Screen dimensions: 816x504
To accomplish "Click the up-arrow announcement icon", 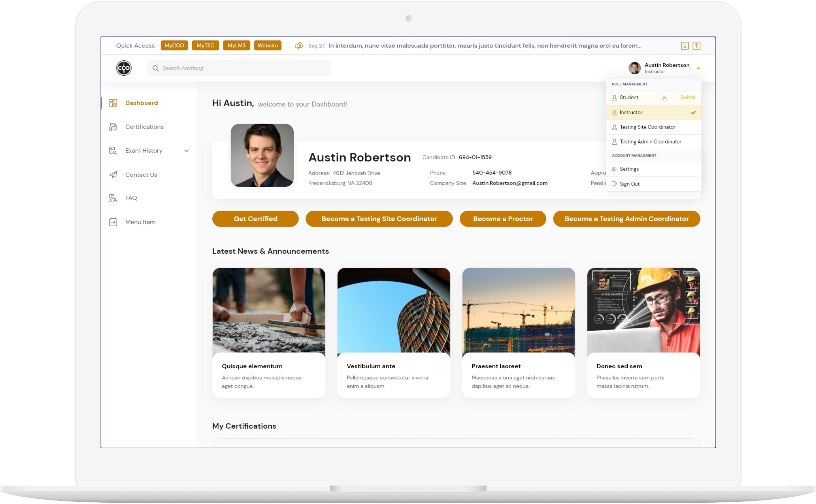I will click(x=696, y=46).
